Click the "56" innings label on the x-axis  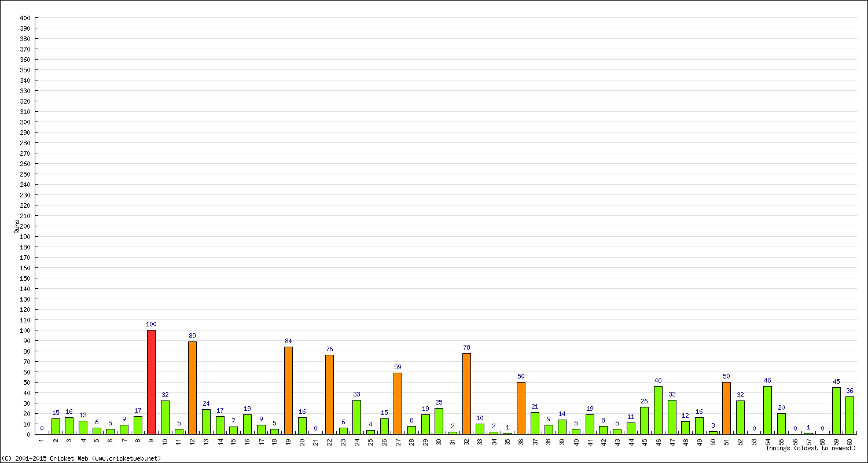[x=795, y=442]
